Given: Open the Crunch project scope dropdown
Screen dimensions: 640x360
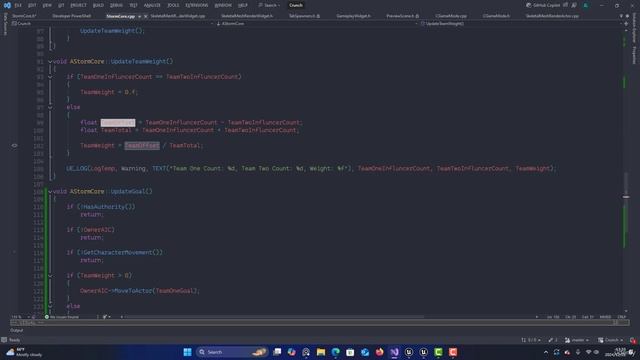Looking at the screenshot, I should point(112,24).
